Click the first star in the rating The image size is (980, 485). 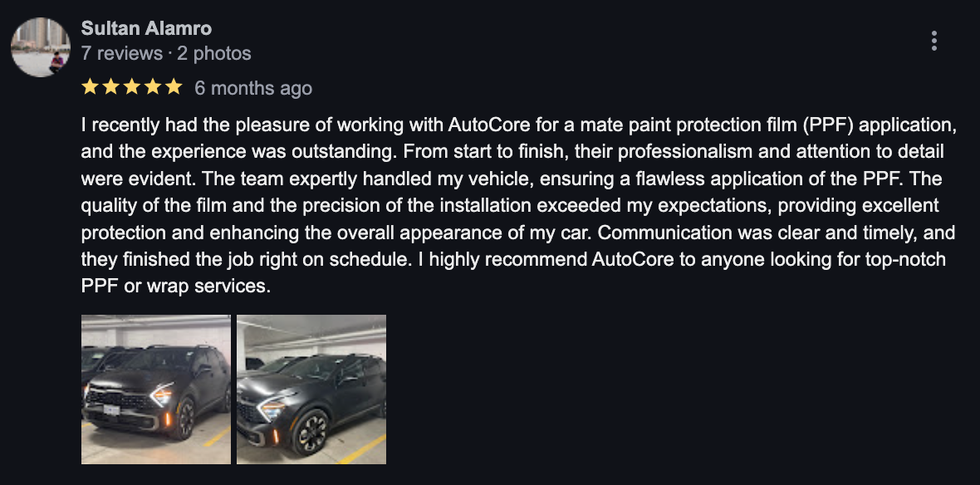(x=90, y=87)
